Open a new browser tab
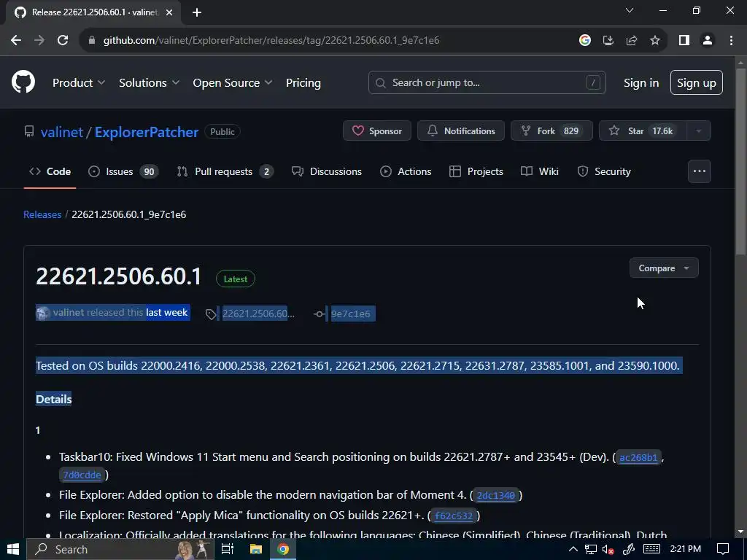747x560 pixels. [x=197, y=12]
